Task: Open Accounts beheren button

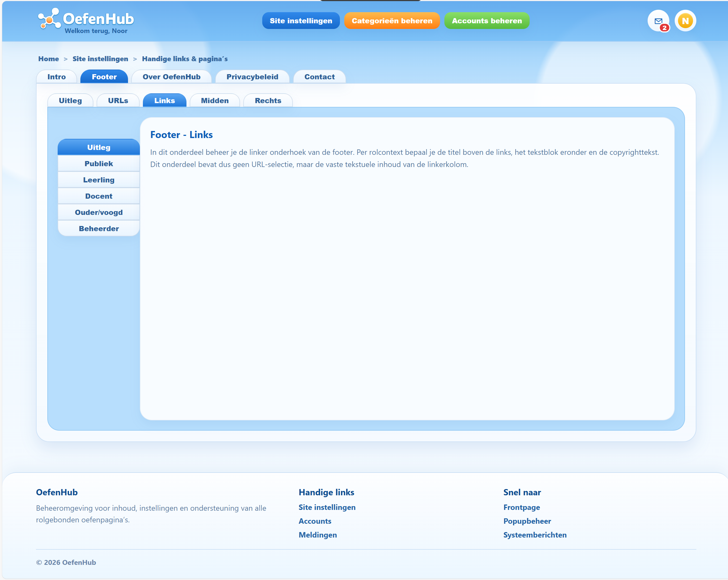Action: tap(487, 21)
